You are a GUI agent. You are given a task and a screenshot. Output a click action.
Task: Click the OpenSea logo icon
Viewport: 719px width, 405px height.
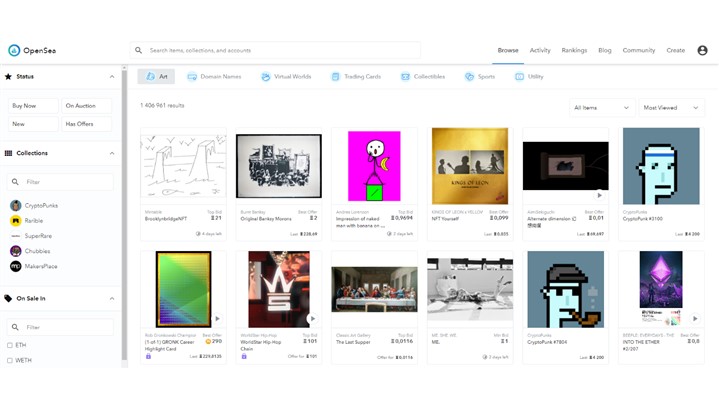coord(14,50)
